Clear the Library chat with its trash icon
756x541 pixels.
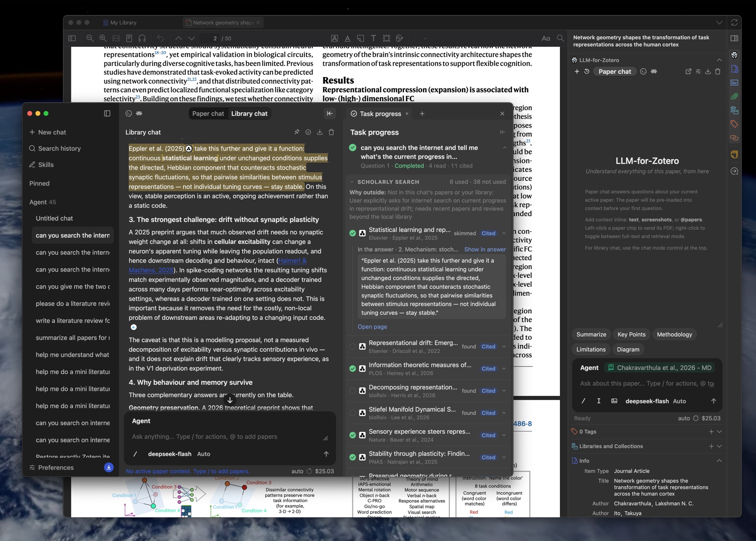click(331, 132)
